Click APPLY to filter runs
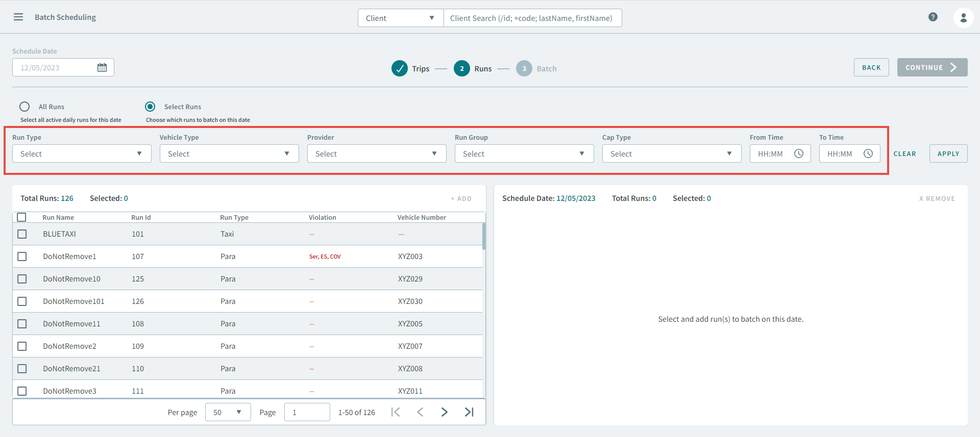980x437 pixels. [x=948, y=153]
